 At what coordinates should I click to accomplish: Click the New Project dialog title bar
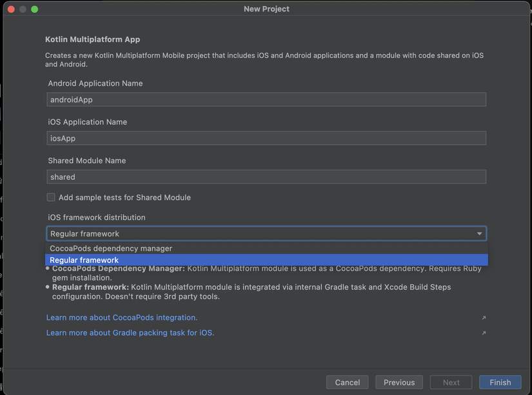click(x=266, y=8)
